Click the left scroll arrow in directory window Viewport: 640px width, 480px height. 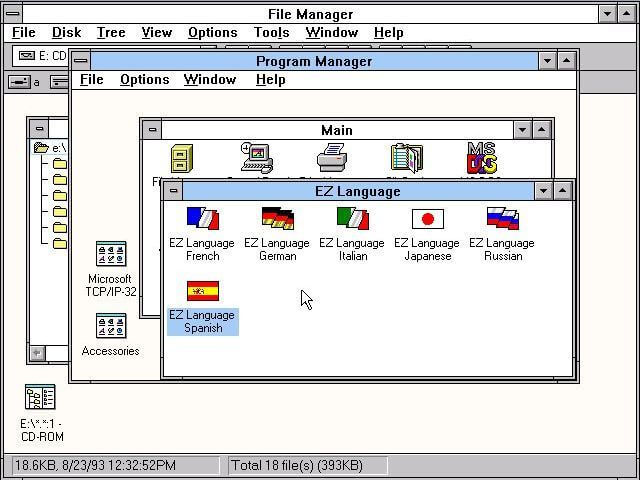pos(38,353)
